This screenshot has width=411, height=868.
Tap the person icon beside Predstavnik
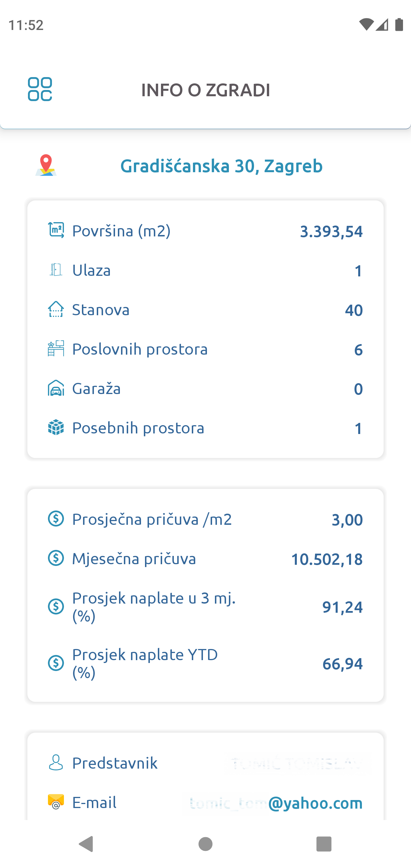click(56, 763)
